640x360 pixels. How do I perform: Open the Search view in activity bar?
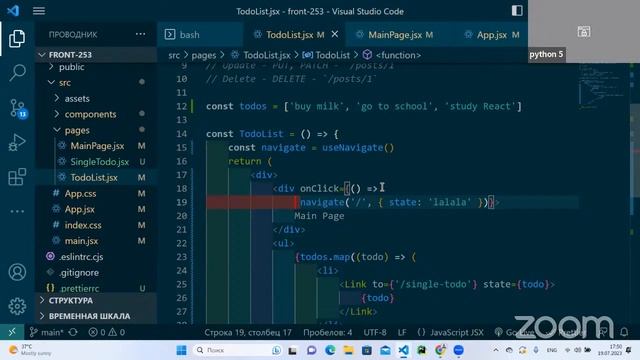17,73
